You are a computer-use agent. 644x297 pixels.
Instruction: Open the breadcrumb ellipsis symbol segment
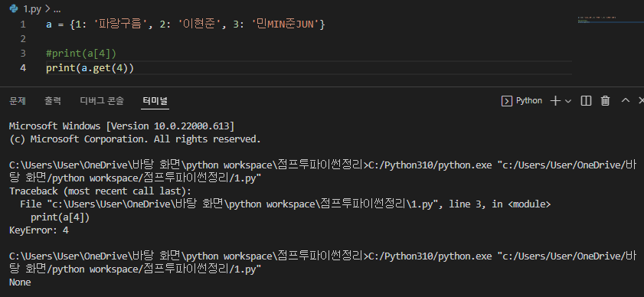pos(57,8)
